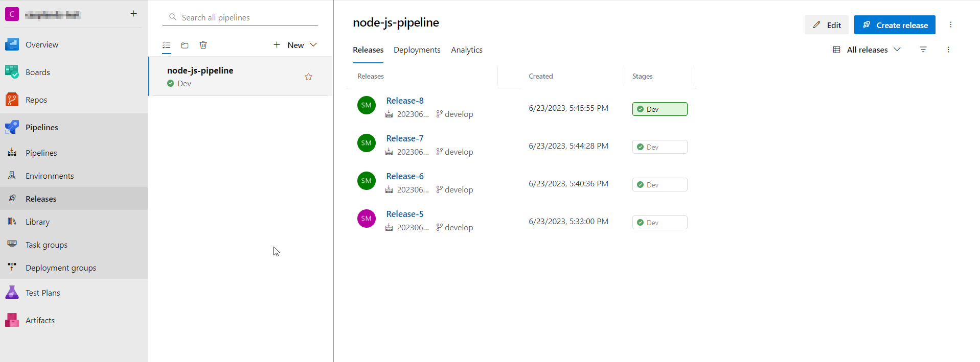Click the SM avatar for Release-8
Screen dimensions: 980x362
point(367,105)
